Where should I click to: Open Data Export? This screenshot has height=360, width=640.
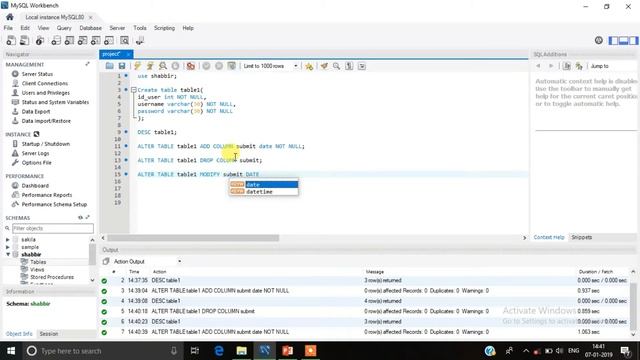pos(36,111)
